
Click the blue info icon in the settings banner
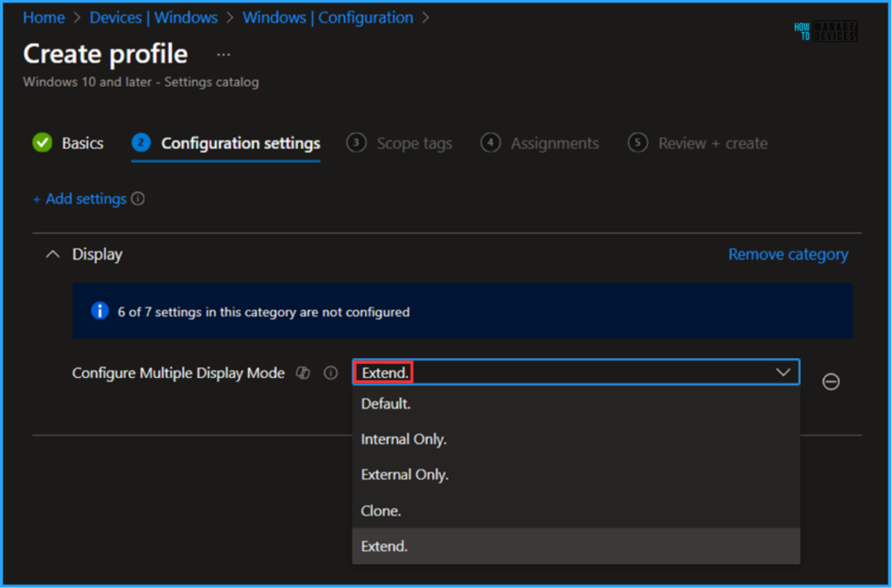tap(99, 311)
